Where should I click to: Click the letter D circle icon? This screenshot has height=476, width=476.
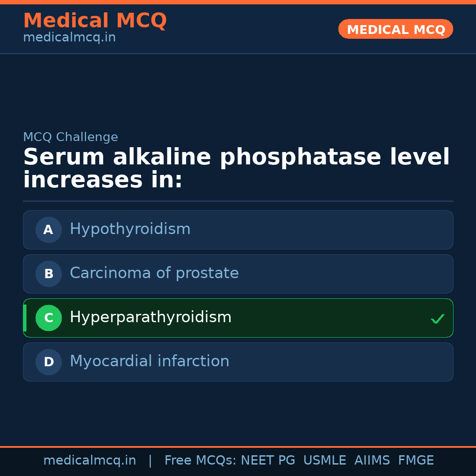tap(48, 362)
